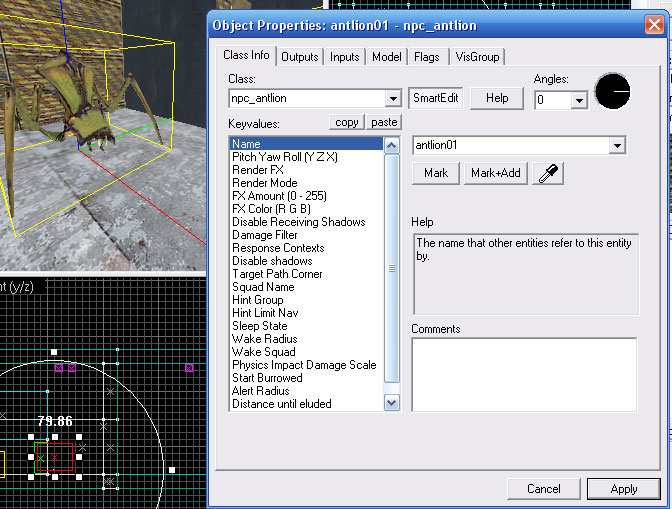
Task: Select FX Amount (0 - 255) keyvalue
Action: 306,196
